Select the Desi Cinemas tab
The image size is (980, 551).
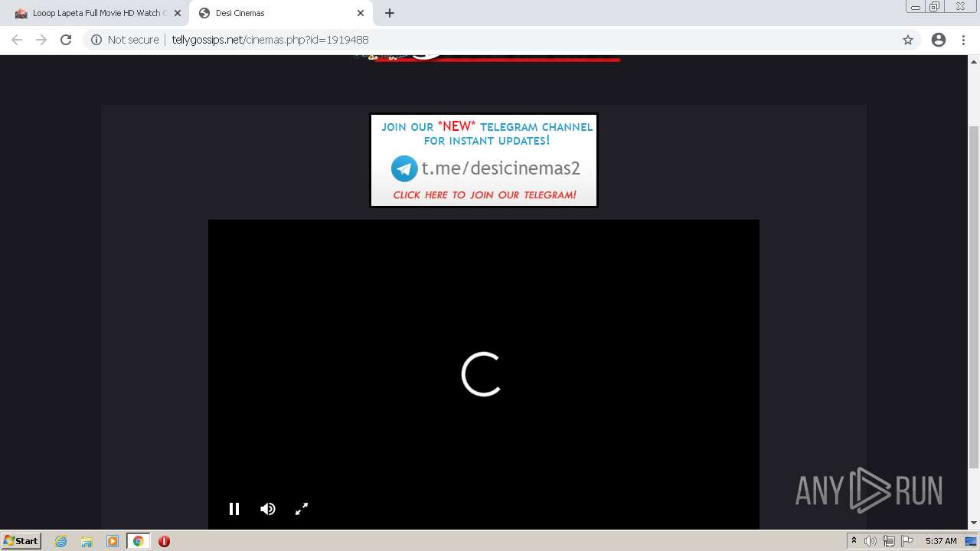click(280, 13)
